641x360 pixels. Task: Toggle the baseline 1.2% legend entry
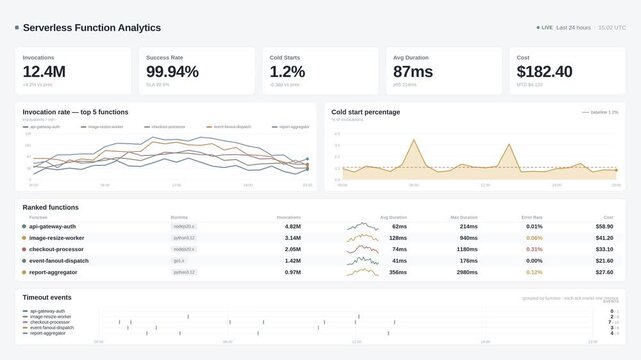(x=600, y=112)
